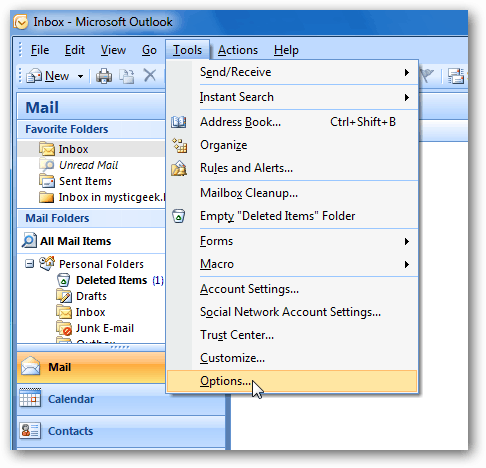
Task: Collapse the Personal Folders tree
Action: point(29,264)
